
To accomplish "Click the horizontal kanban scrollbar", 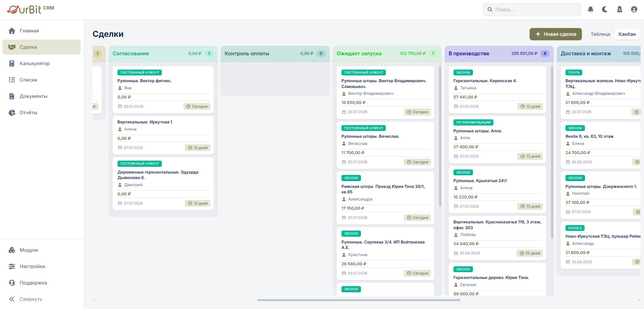I will [x=359, y=300].
